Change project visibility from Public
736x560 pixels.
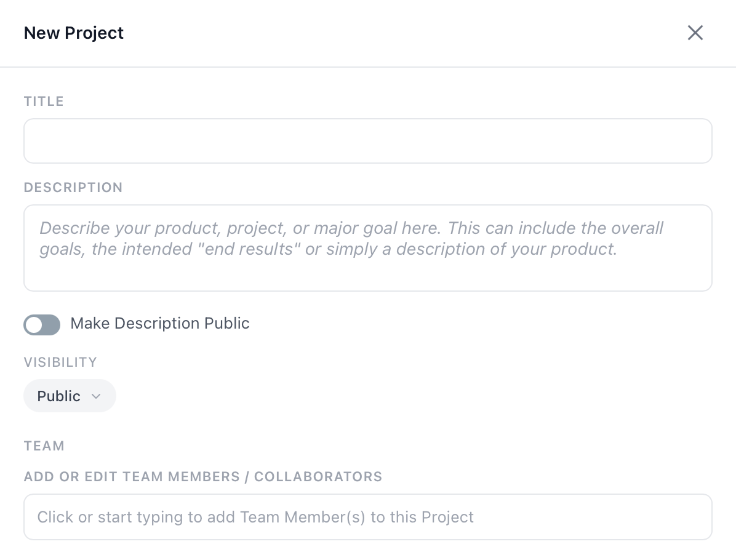click(70, 396)
